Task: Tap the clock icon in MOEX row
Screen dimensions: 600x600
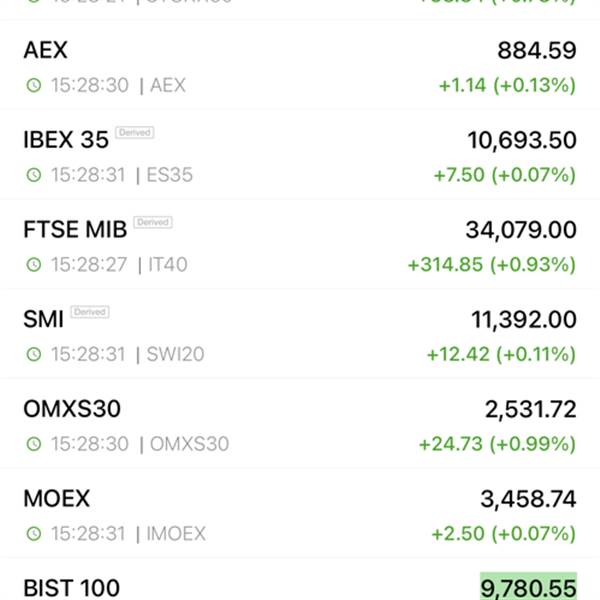Action: 34,533
